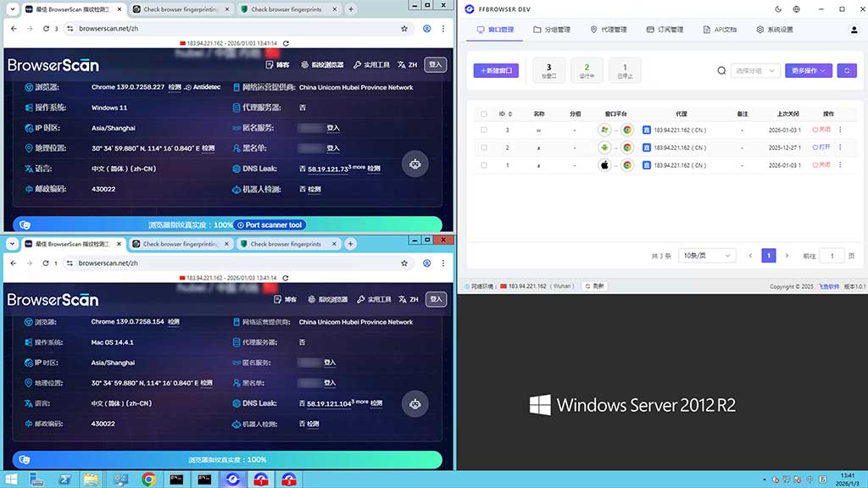868x488 pixels.
Task: Open PowerShell from the taskbar
Action: point(64,480)
